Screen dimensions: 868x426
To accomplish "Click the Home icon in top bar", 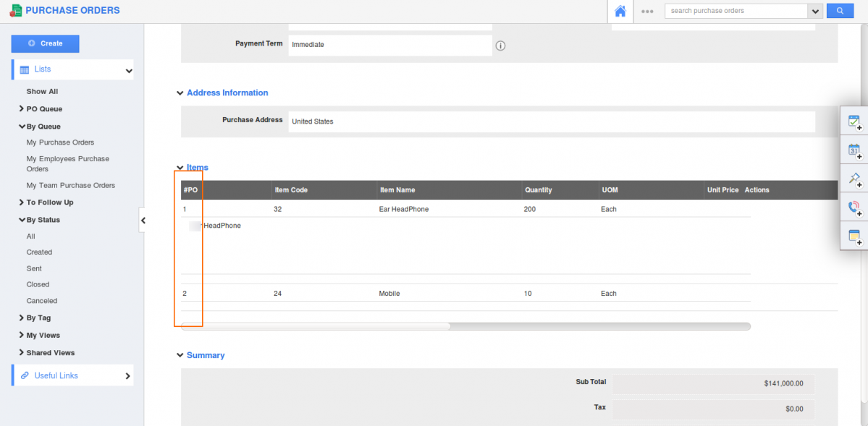I will [620, 11].
